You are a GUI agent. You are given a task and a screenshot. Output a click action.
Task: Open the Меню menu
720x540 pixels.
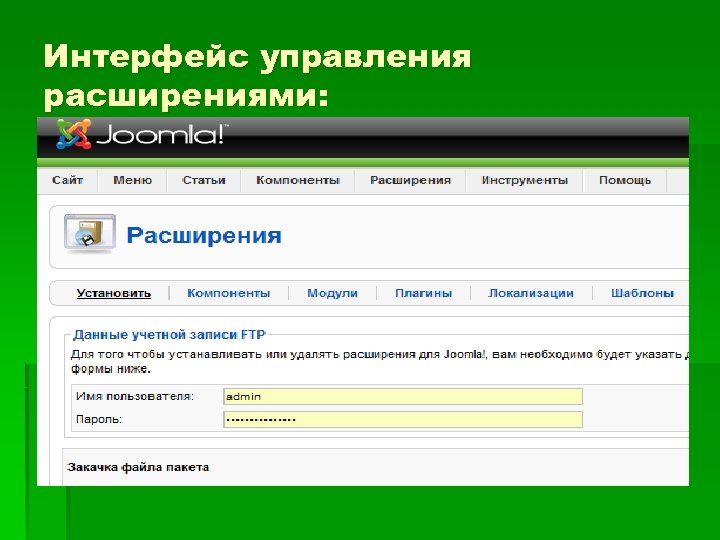coord(132,180)
